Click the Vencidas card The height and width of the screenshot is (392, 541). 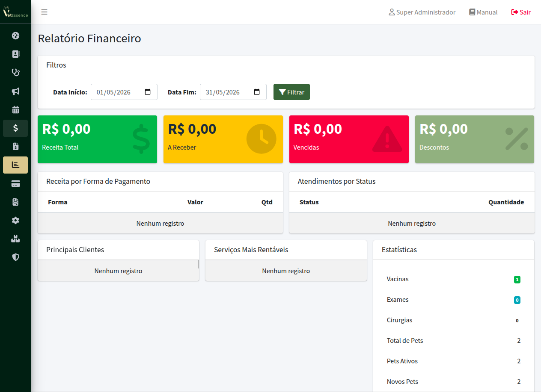[x=349, y=139]
